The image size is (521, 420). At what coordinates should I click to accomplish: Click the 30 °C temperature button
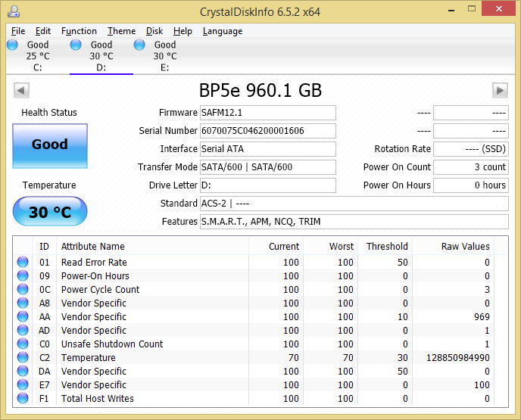tap(50, 212)
